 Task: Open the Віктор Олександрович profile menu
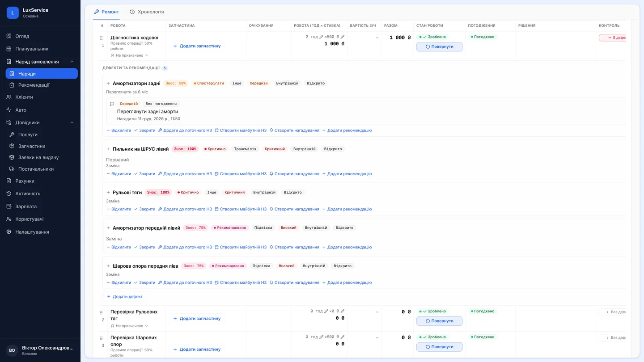(40, 350)
